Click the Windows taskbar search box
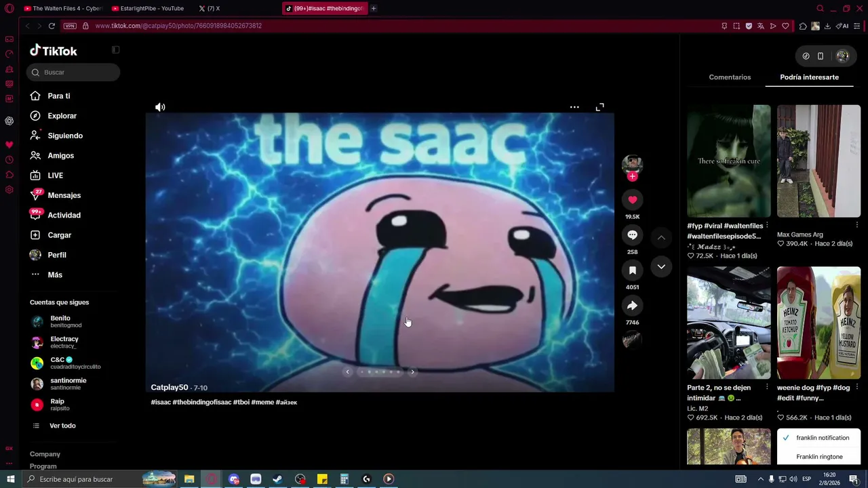This screenshot has height=488, width=868. pos(99,479)
